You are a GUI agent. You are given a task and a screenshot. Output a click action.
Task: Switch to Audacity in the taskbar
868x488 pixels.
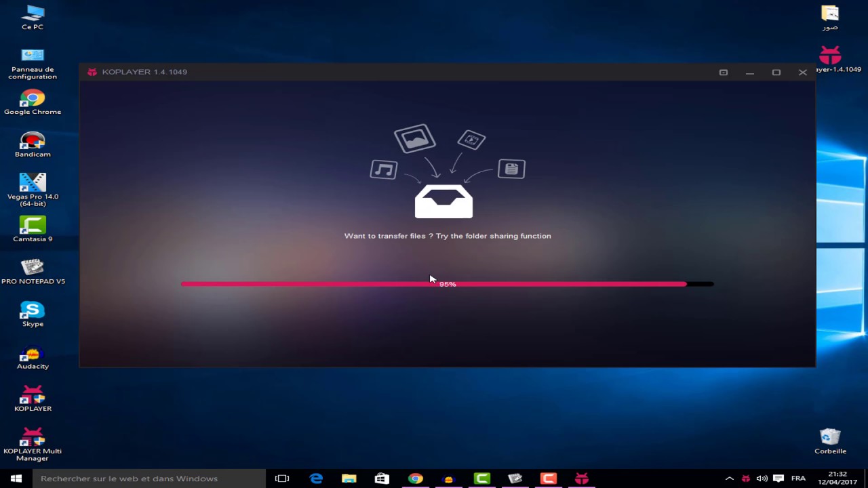point(448,479)
